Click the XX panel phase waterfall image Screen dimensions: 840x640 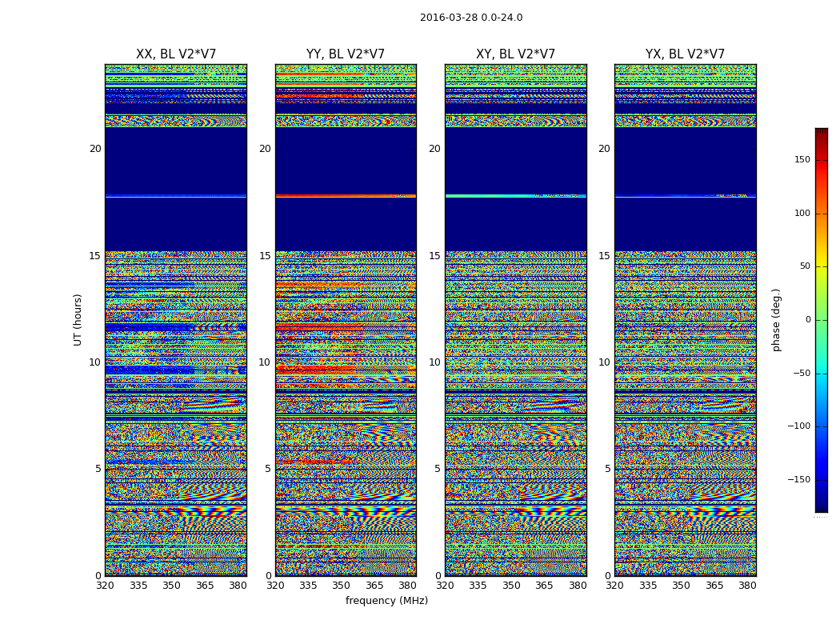tap(176, 320)
